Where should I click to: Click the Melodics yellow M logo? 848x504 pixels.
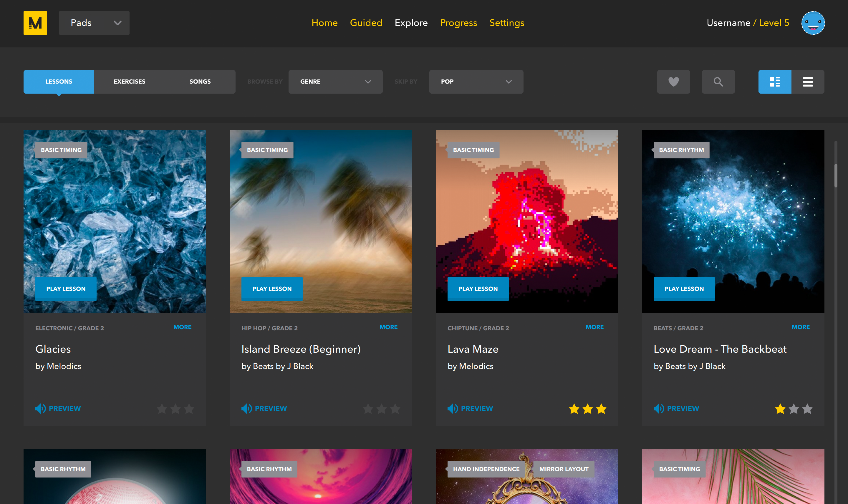tap(35, 23)
